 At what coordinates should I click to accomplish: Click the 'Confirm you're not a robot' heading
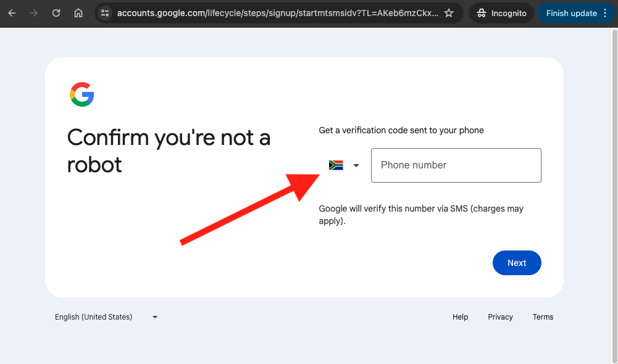click(169, 151)
